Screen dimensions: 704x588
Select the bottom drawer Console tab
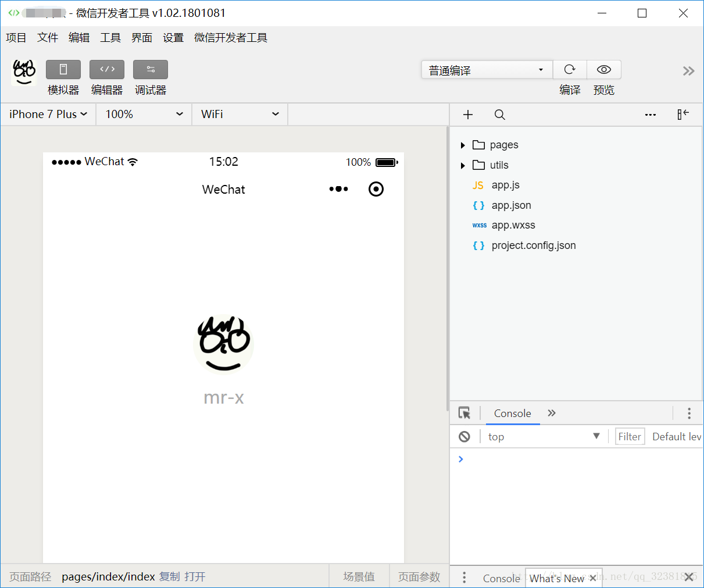pyautogui.click(x=502, y=578)
